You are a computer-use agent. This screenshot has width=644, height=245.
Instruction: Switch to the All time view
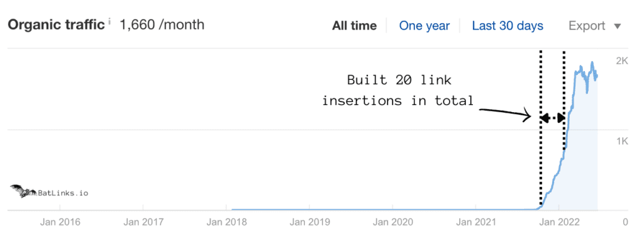point(354,26)
